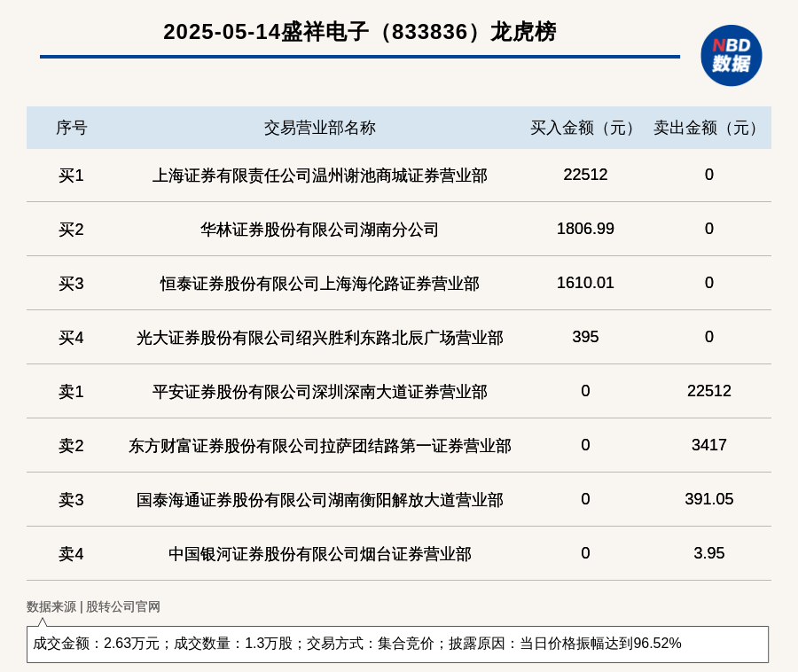The image size is (798, 672).
Task: Click the 卖4 row label
Action: pyautogui.click(x=71, y=554)
